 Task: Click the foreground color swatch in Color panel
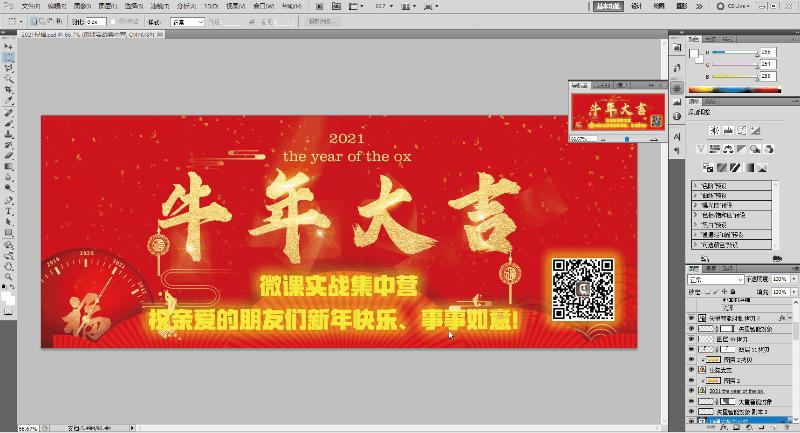pyautogui.click(x=693, y=53)
